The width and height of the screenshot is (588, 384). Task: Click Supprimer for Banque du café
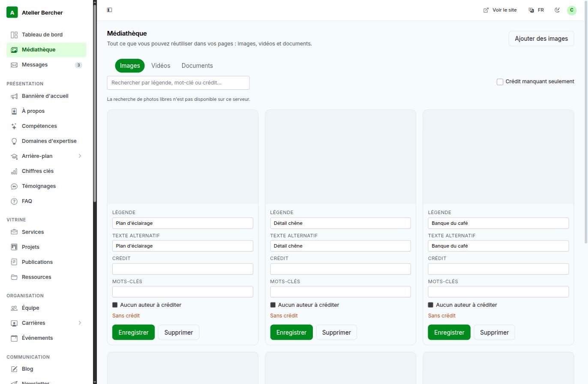click(494, 333)
